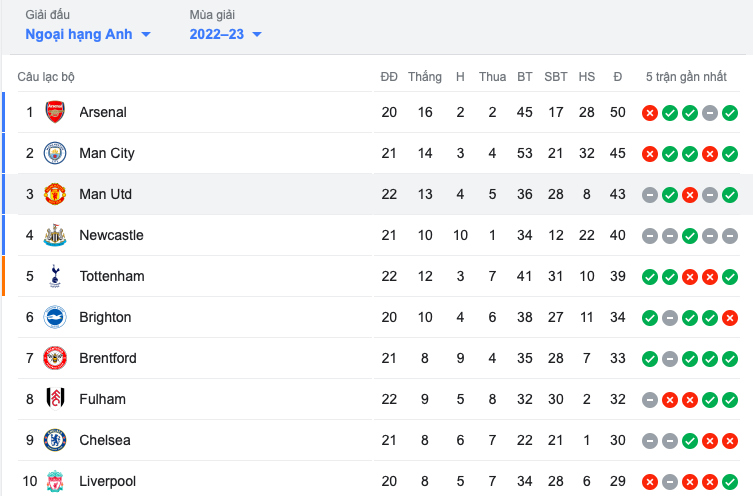Click Arsenal's first red loss form icon

click(x=649, y=113)
